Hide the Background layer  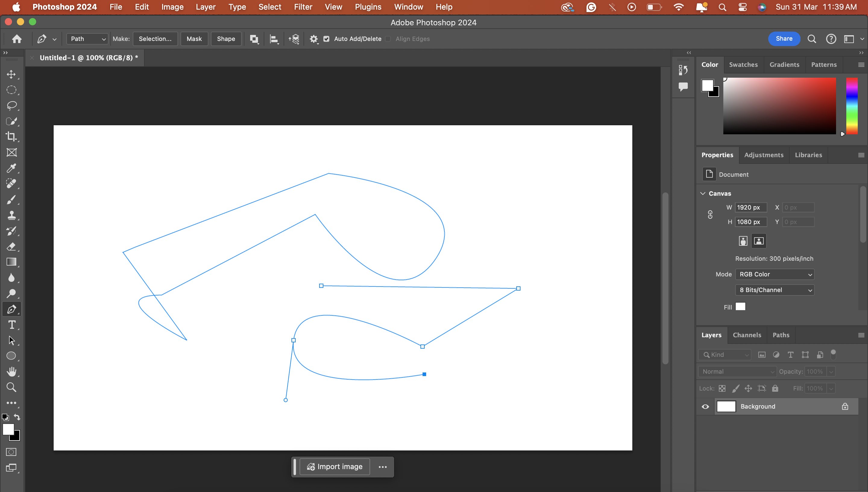[x=705, y=406]
